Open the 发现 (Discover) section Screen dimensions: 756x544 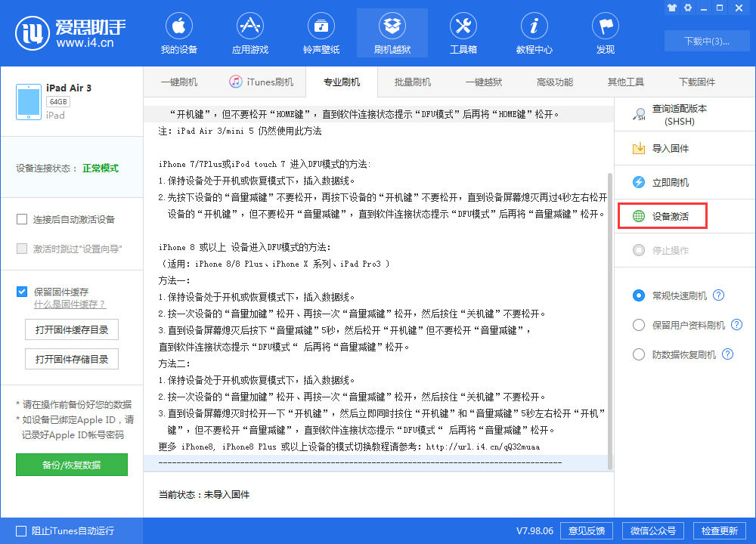[x=605, y=32]
